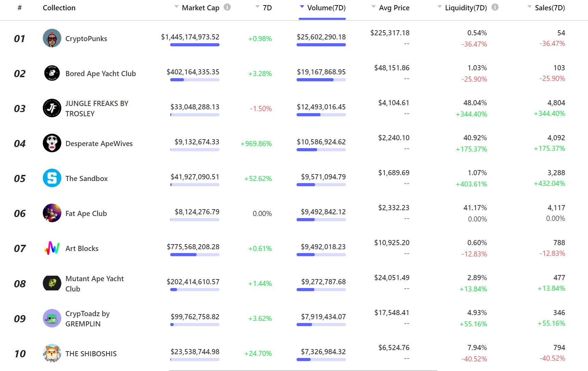
Task: Click the Volume(7D) column header
Action: (326, 8)
